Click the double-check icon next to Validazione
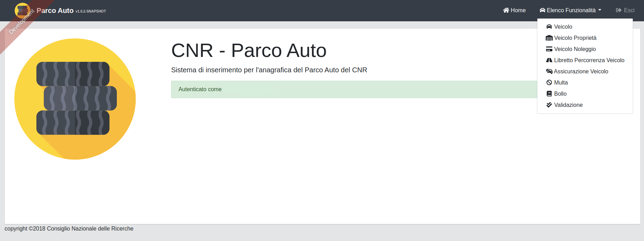Viewport: 644px width, 241px height. pos(549,105)
